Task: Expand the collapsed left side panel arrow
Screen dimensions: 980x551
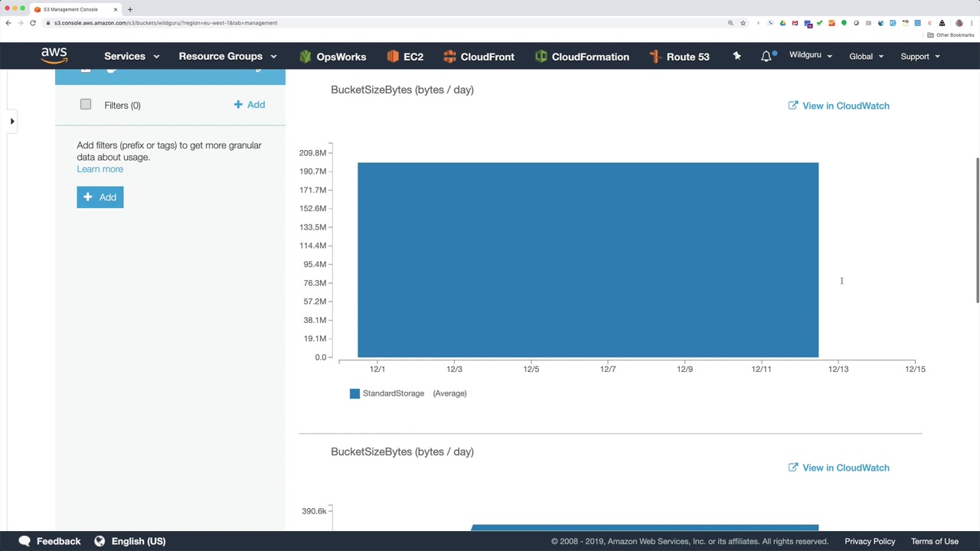Action: point(12,121)
